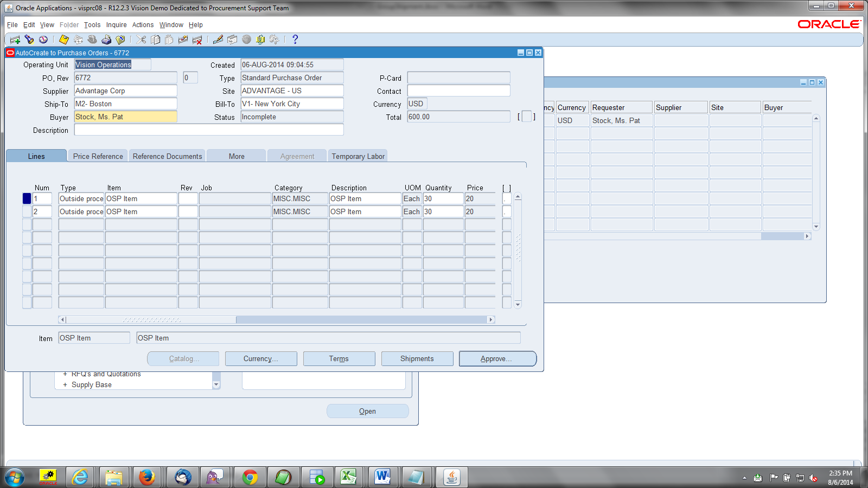Open Internet Explorer from the taskbar

80,477
